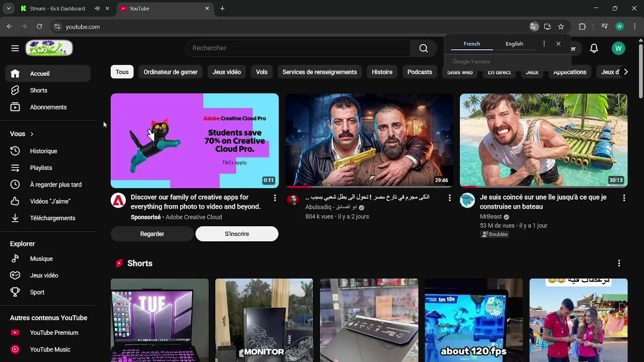
Task: Click the Téléchargements download icon
Action: point(15,218)
